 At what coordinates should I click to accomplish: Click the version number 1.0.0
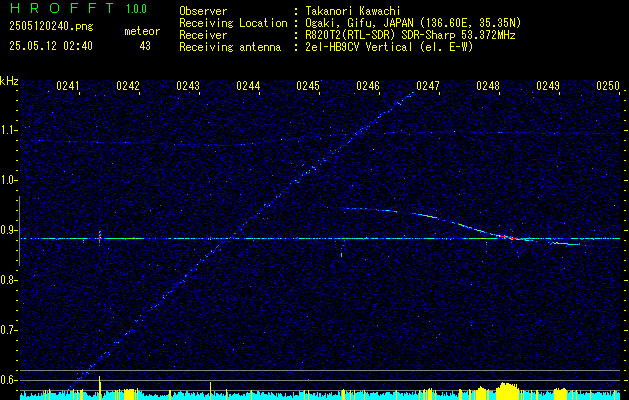click(136, 9)
